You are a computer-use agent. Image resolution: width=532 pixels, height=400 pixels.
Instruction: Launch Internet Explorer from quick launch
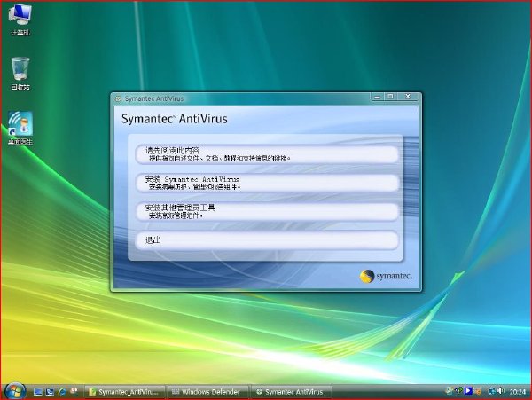click(x=62, y=392)
